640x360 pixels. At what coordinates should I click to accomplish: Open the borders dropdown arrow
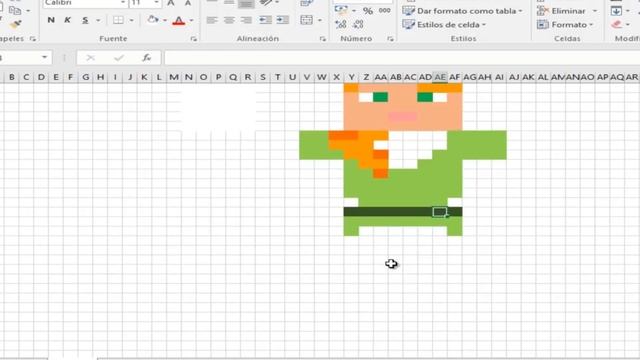pyautogui.click(x=131, y=20)
